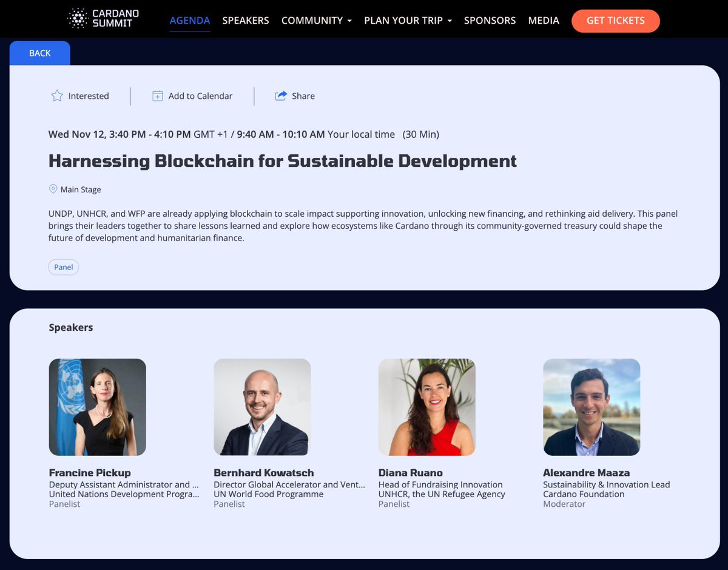Viewport: 728px width, 570px height.
Task: Click the location pin icon by Main Stage
Action: pyautogui.click(x=53, y=189)
